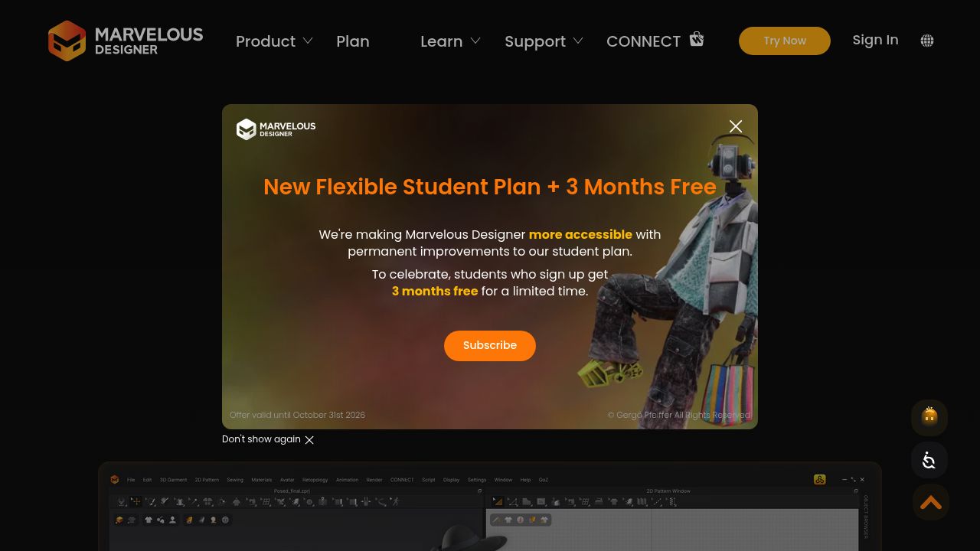Click the Marvelous Designer logo in header

click(x=126, y=41)
